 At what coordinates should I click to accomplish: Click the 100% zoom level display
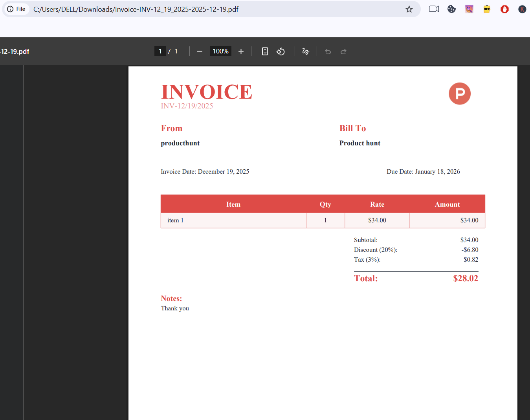pos(220,51)
